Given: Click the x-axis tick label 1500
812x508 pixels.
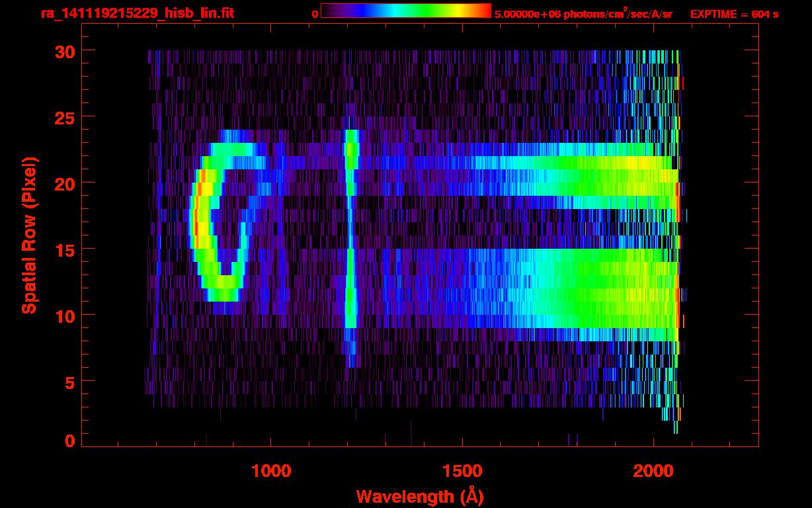Looking at the screenshot, I should [x=462, y=471].
